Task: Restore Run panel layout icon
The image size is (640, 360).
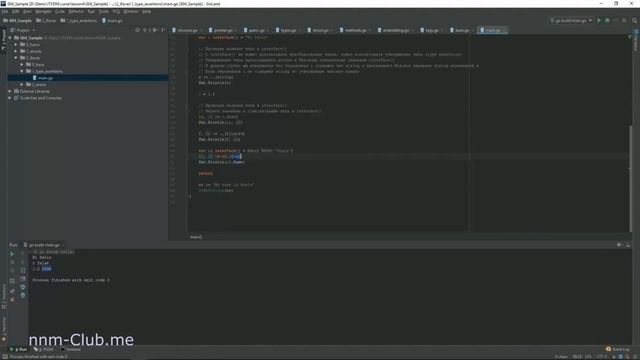Action: click(12, 281)
